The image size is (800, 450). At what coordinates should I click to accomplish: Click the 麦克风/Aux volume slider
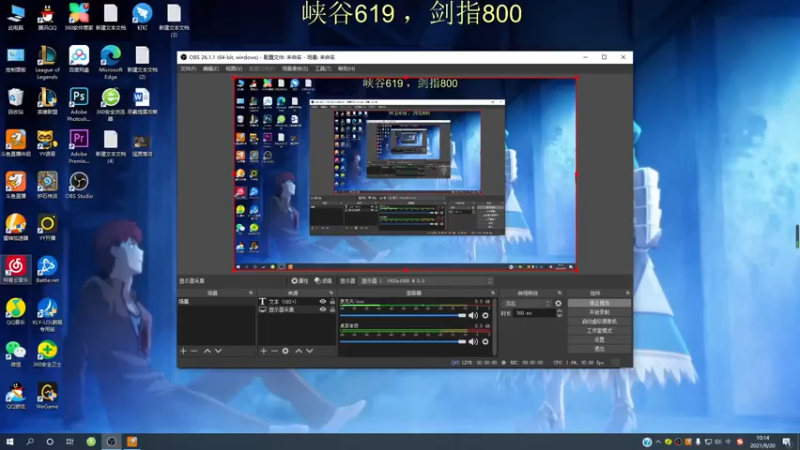coord(403,315)
